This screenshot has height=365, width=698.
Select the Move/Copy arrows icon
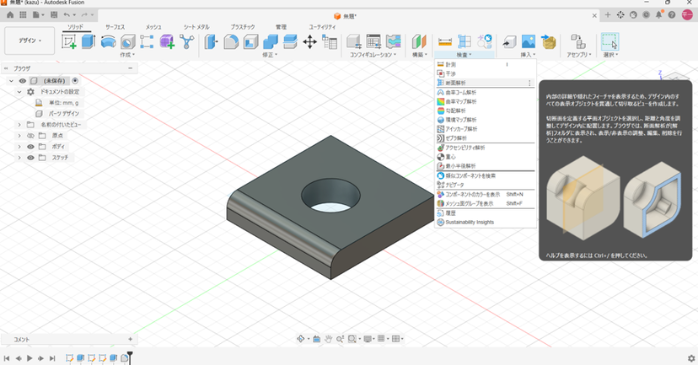pos(309,42)
